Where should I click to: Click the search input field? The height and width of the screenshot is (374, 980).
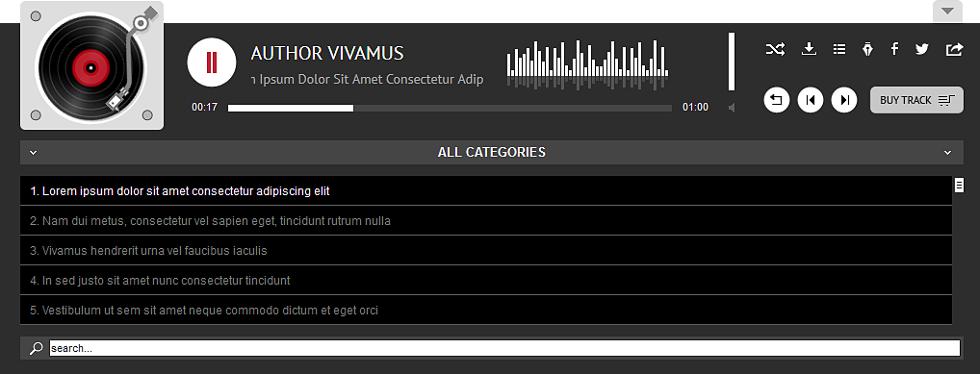click(x=505, y=348)
